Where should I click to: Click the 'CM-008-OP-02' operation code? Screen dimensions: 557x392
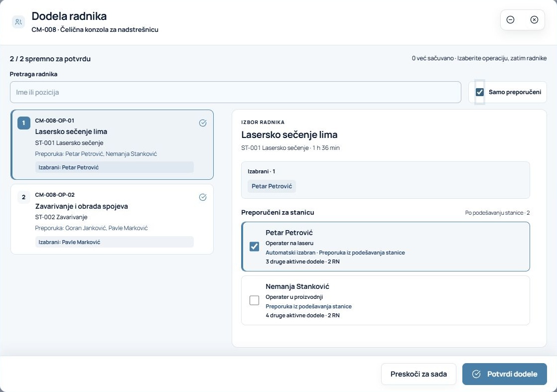pos(55,195)
